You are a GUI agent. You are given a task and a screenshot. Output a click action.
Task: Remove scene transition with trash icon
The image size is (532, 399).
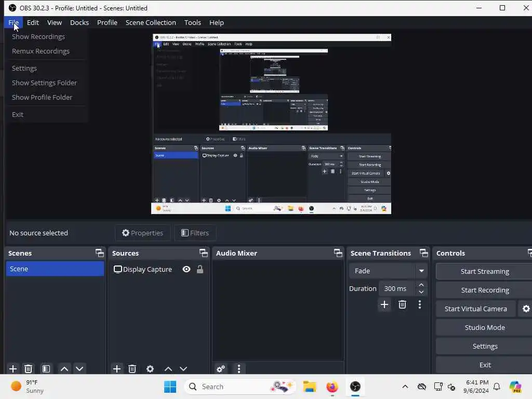tap(403, 304)
